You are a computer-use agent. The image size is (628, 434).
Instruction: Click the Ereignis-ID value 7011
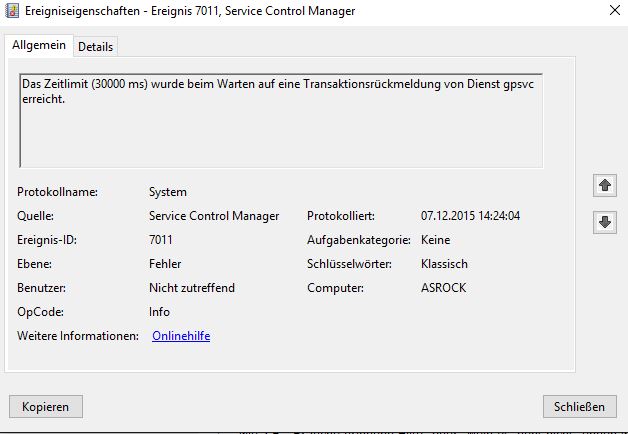click(161, 240)
